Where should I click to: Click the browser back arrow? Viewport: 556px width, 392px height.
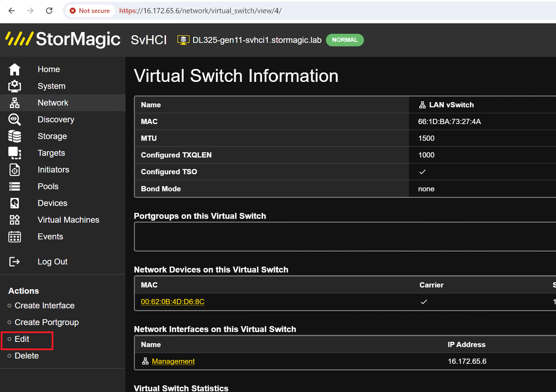12,11
